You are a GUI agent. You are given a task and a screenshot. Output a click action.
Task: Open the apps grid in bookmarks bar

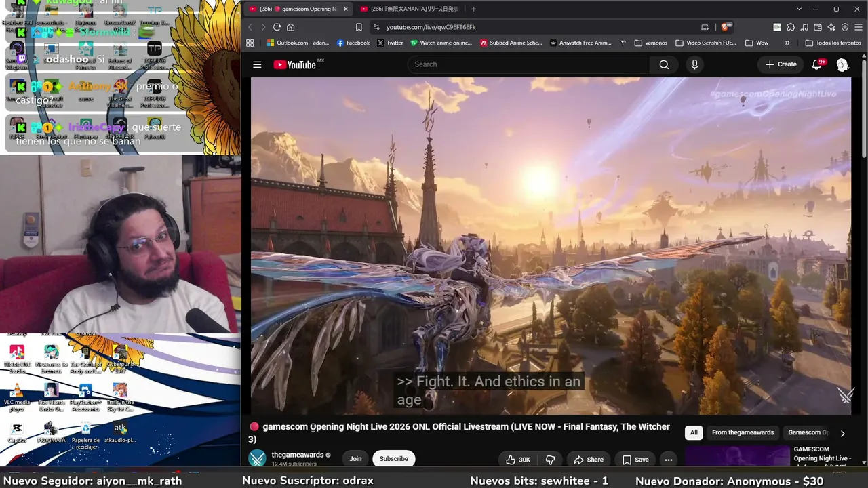coord(250,43)
